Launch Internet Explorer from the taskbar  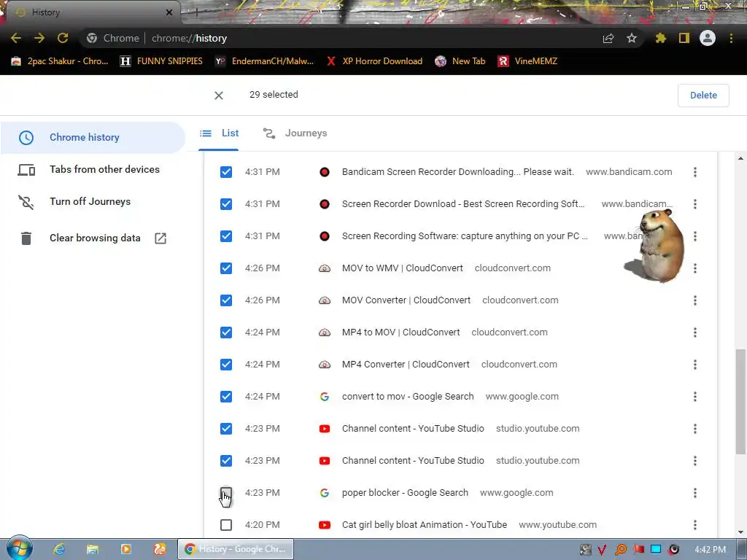58,549
